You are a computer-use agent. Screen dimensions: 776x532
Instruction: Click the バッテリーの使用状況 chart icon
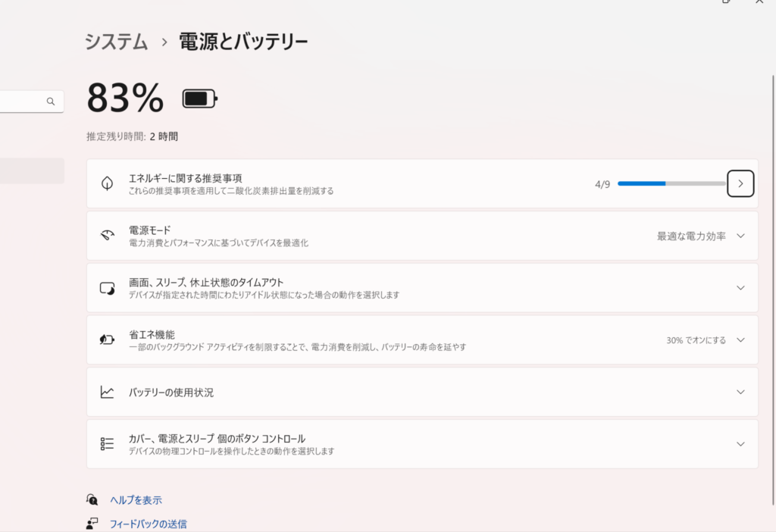click(x=107, y=392)
